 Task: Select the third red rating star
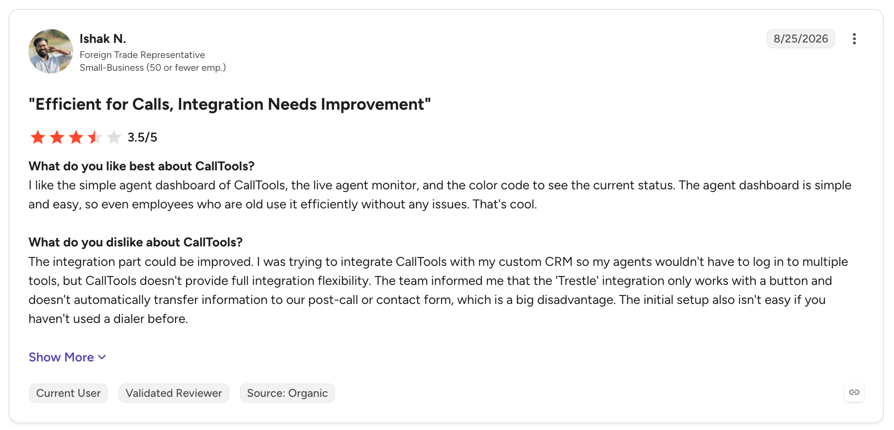pyautogui.click(x=76, y=137)
